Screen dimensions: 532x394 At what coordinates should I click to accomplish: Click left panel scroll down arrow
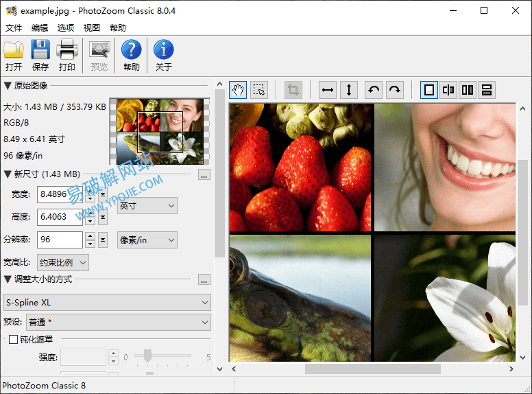pos(219,369)
